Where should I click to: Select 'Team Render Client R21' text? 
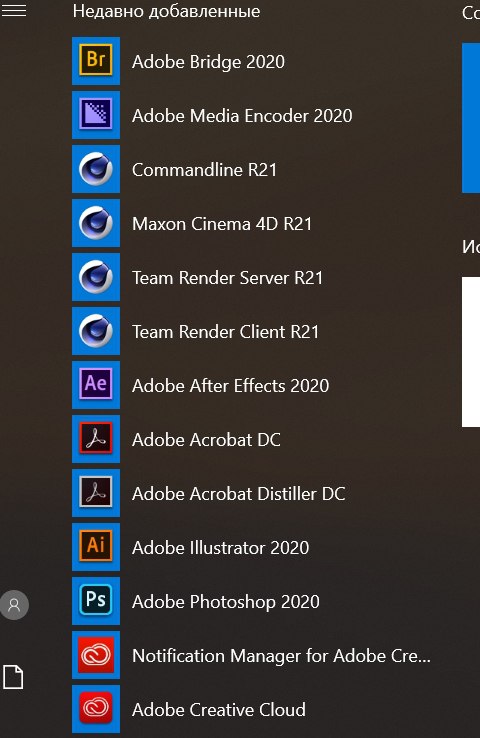[x=226, y=332]
